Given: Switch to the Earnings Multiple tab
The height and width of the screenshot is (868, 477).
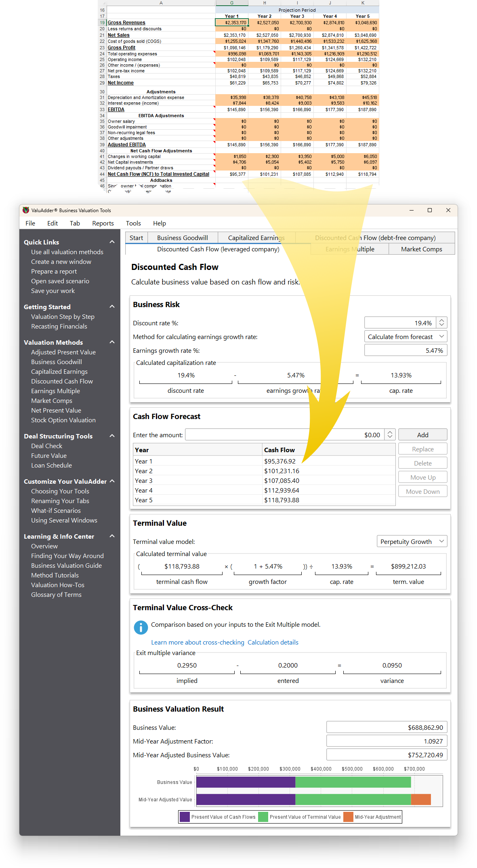Looking at the screenshot, I should click(x=350, y=249).
